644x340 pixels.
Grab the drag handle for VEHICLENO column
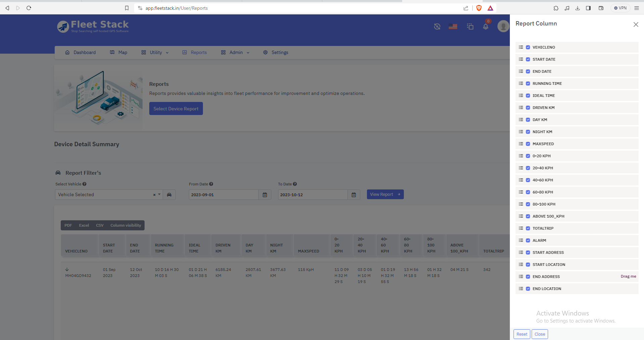(x=521, y=47)
